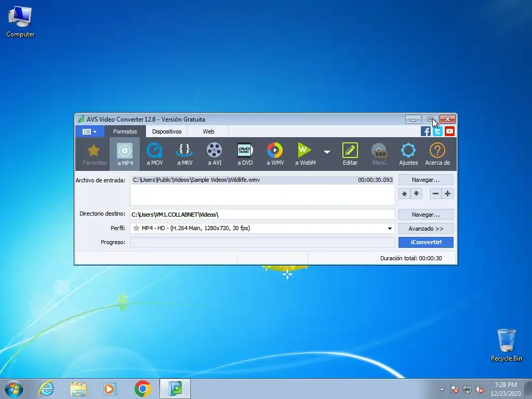This screenshot has width=532, height=399.
Task: Open Acerca de question mark icon
Action: (437, 154)
